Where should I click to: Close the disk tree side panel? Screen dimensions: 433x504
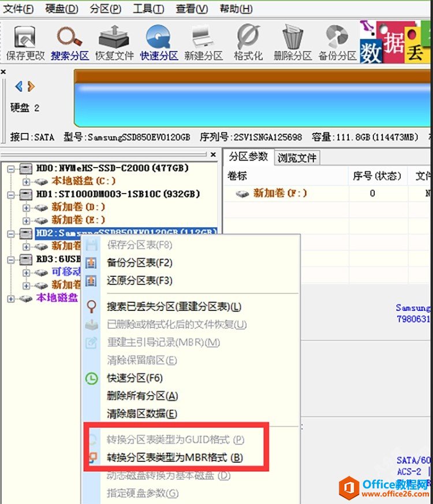pos(213,154)
